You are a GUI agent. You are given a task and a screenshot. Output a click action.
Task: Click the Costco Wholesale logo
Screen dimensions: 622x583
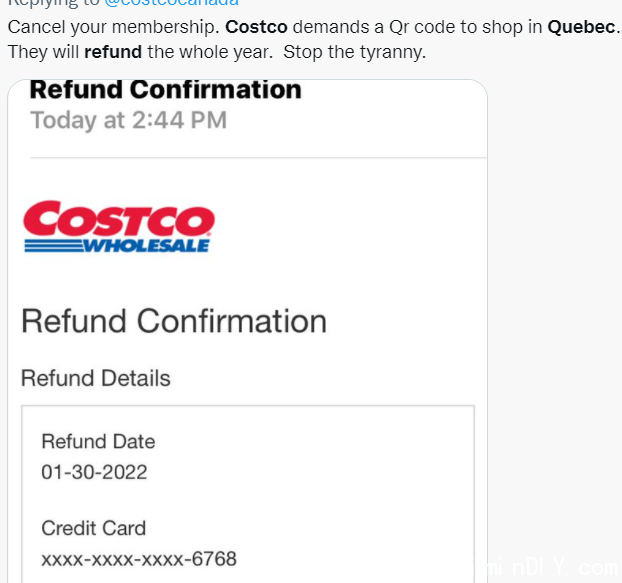[x=119, y=226]
